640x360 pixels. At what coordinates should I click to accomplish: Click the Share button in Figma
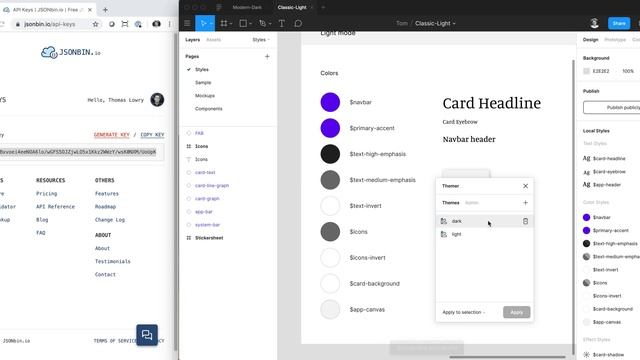point(619,23)
